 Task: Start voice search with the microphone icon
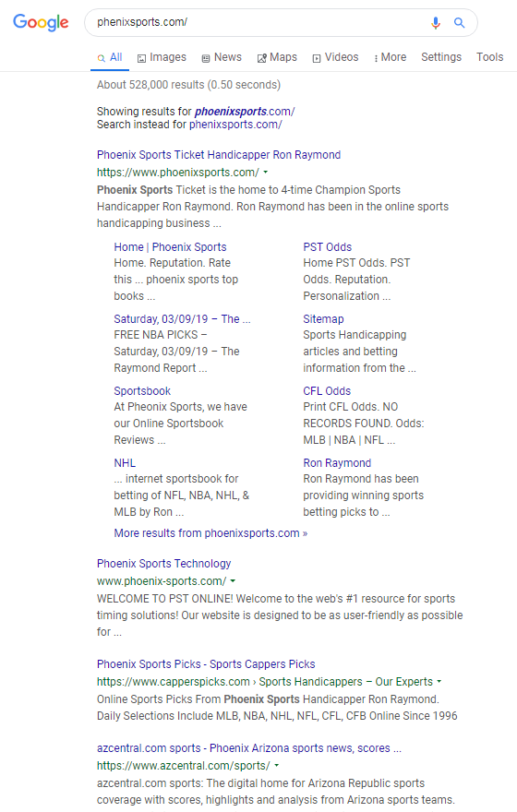[436, 22]
